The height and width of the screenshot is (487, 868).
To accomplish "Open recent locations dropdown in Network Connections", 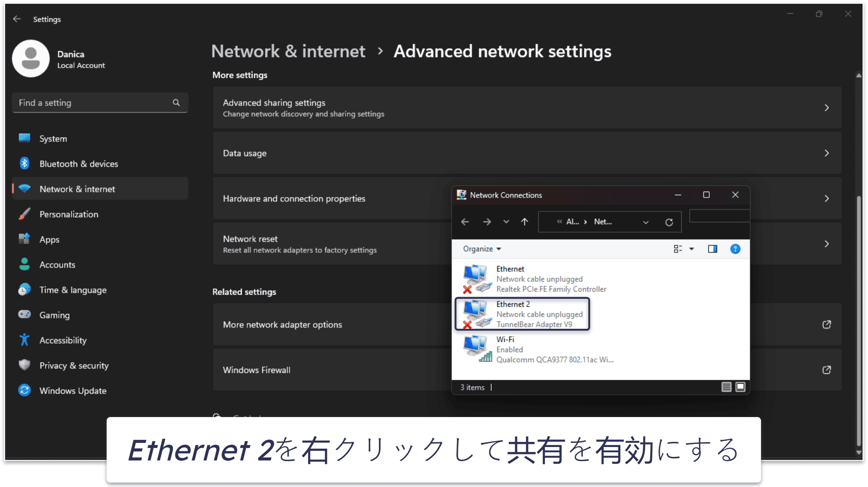I will click(x=506, y=222).
